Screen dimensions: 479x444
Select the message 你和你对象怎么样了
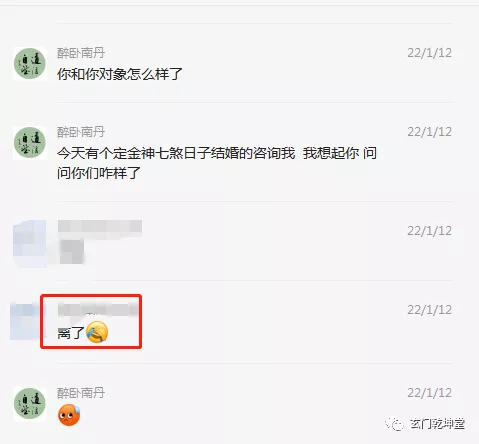click(x=120, y=74)
